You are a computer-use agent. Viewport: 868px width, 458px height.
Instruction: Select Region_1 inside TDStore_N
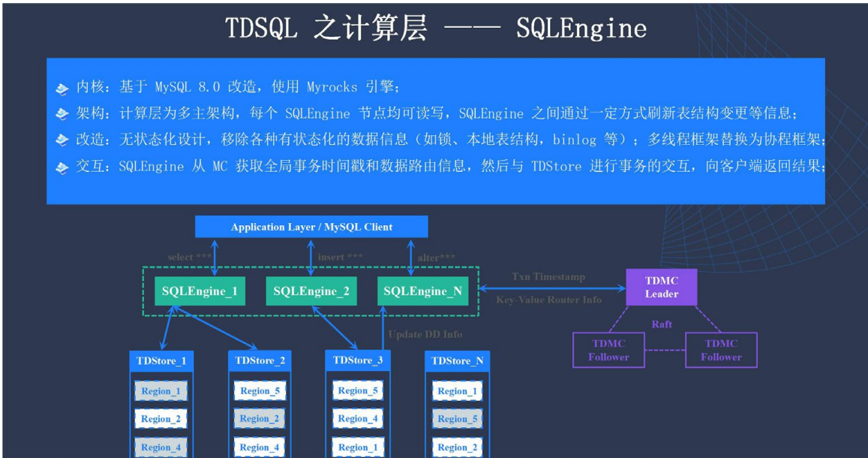(457, 391)
